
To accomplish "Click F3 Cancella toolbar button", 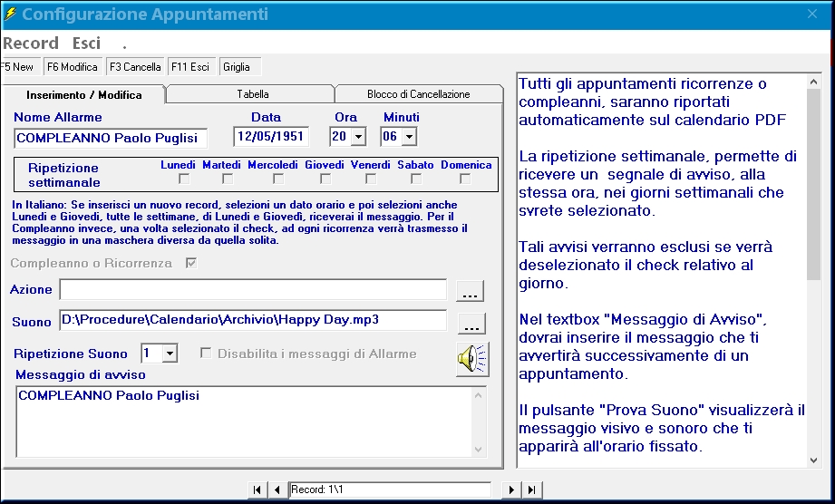I will click(x=134, y=67).
